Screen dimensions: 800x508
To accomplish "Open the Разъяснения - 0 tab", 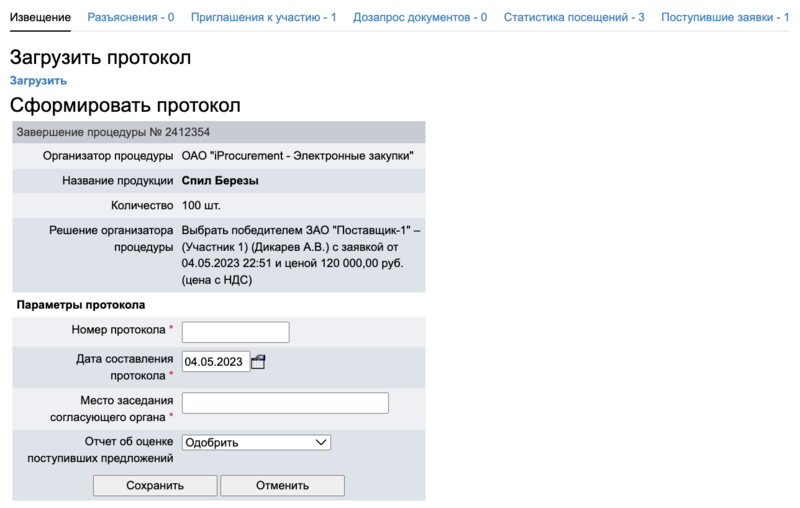I will (131, 17).
